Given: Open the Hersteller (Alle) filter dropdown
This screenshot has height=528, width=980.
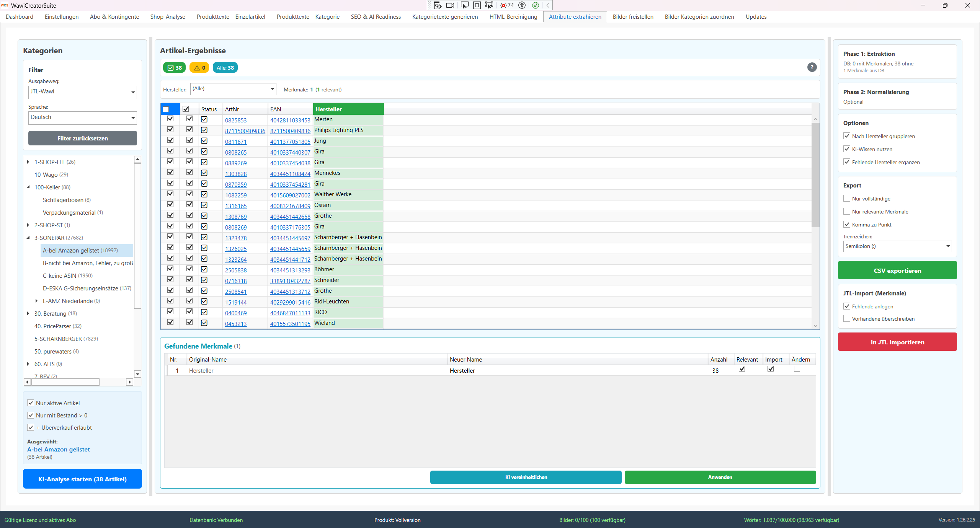Looking at the screenshot, I should [x=233, y=89].
